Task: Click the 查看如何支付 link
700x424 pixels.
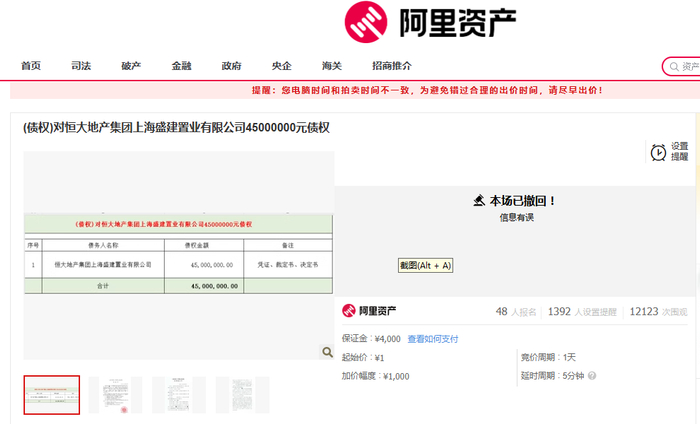Action: click(433, 339)
